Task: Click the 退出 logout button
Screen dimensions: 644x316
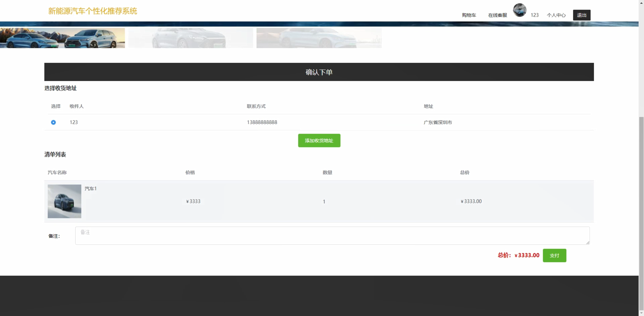Action: [x=581, y=15]
